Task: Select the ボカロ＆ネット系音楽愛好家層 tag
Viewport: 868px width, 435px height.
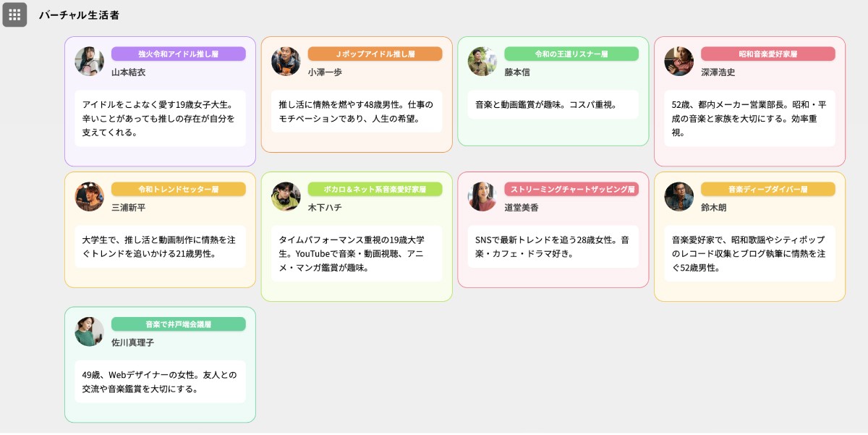Action: (375, 189)
